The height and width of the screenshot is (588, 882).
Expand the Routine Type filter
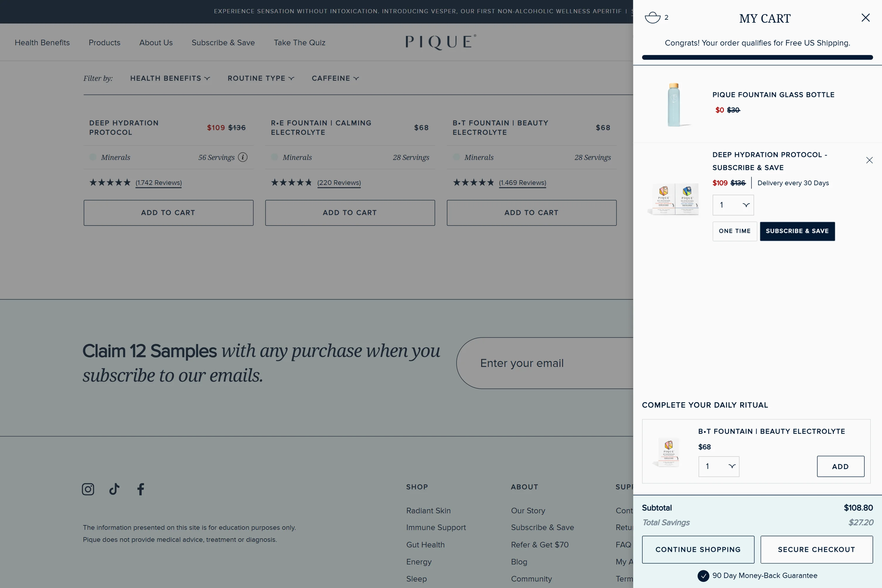point(260,78)
